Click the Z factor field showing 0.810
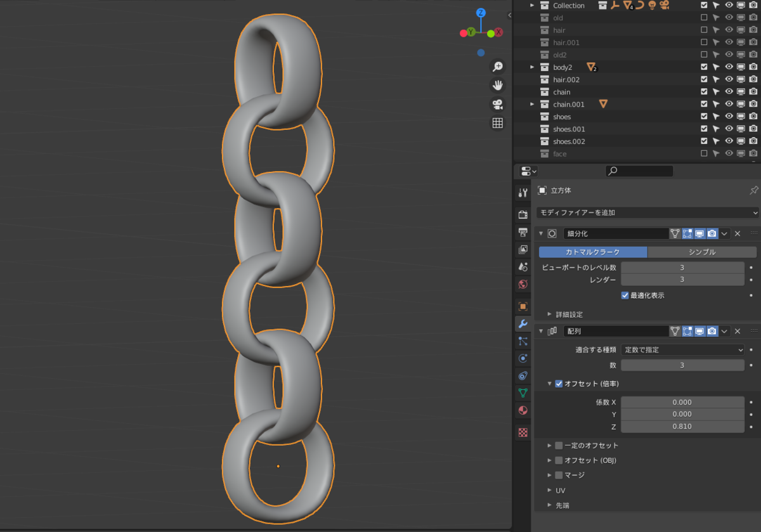Viewport: 761px width, 532px height. (682, 427)
